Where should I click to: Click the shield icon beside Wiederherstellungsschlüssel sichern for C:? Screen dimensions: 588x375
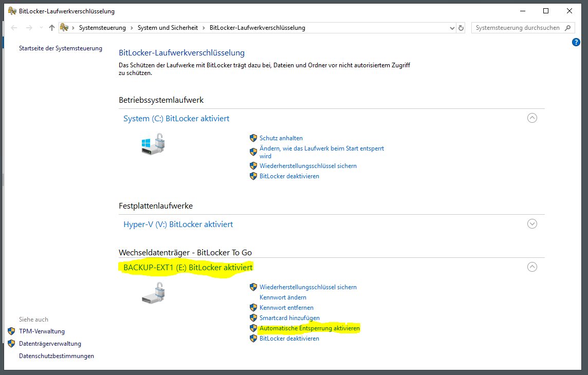[x=253, y=166]
